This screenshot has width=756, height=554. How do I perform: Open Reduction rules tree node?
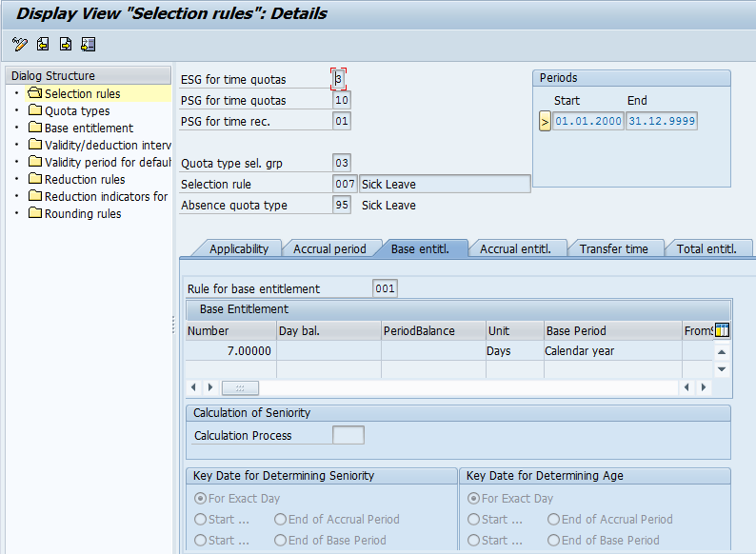tap(85, 180)
